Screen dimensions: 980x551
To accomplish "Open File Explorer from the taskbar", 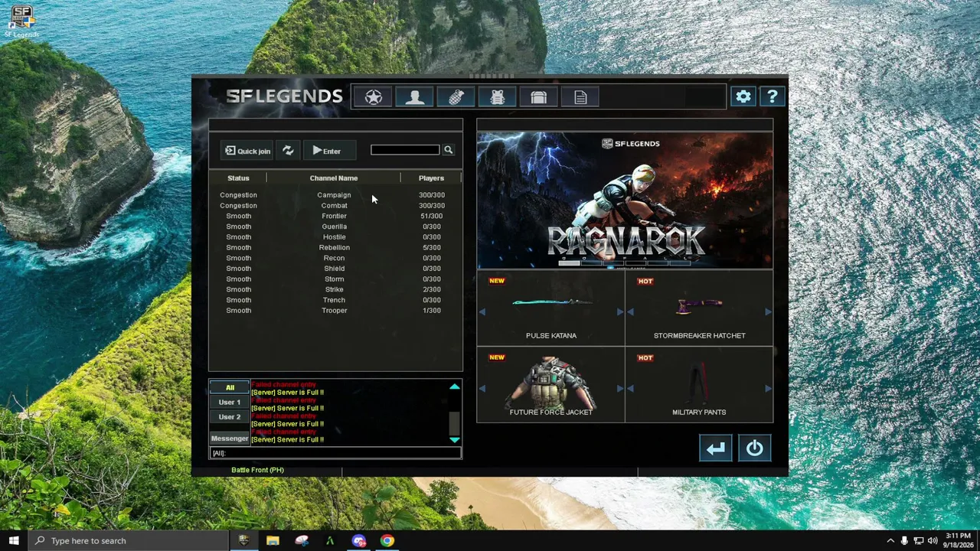I will point(273,540).
